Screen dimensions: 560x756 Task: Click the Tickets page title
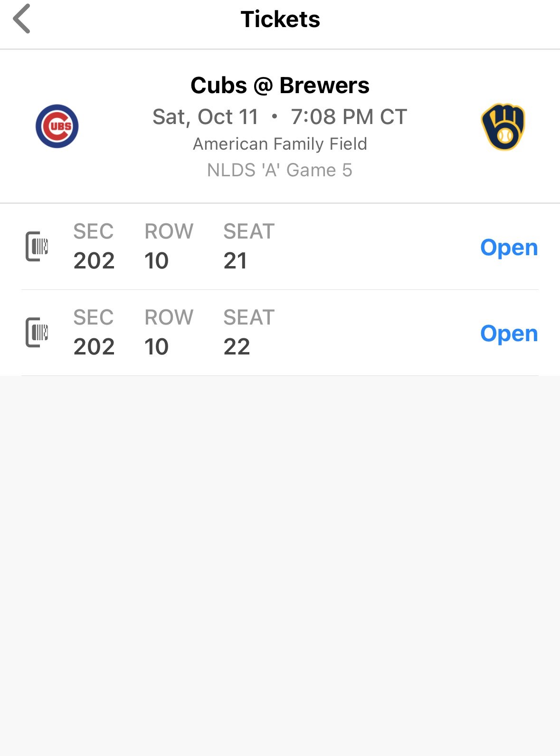point(280,19)
